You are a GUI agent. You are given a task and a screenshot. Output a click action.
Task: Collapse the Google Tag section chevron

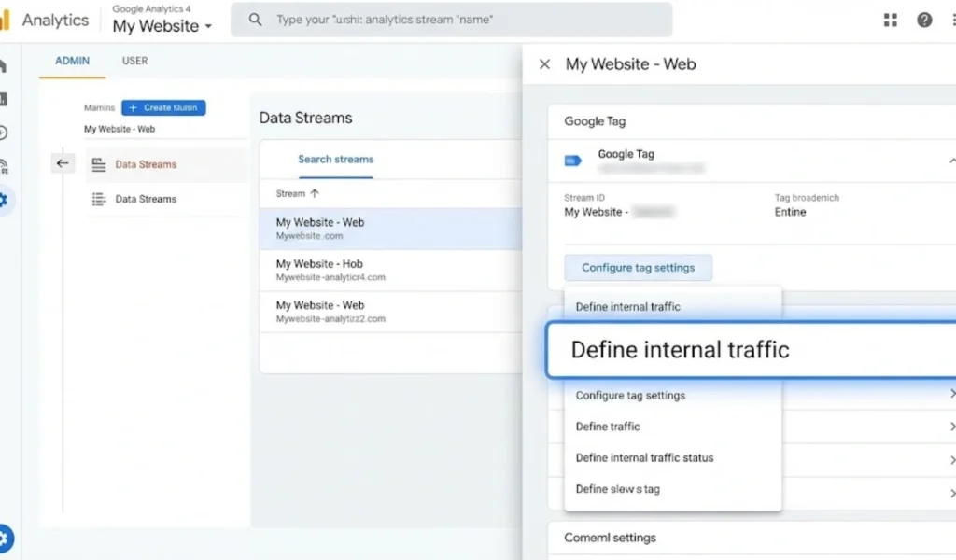point(950,161)
